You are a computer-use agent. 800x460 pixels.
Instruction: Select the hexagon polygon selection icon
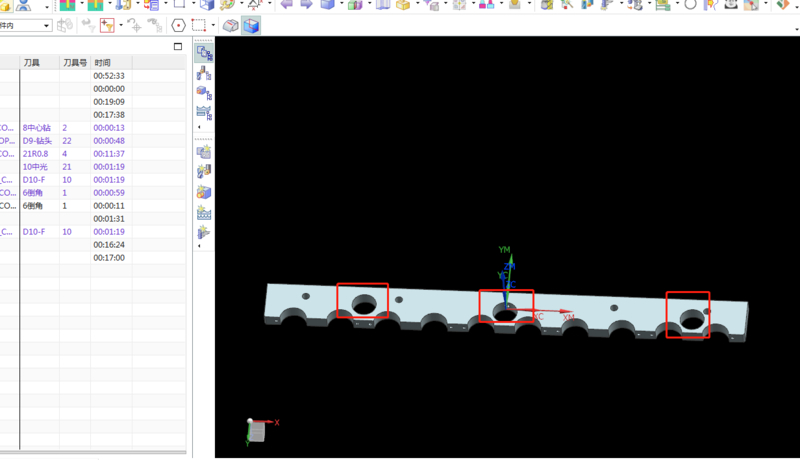(x=178, y=25)
